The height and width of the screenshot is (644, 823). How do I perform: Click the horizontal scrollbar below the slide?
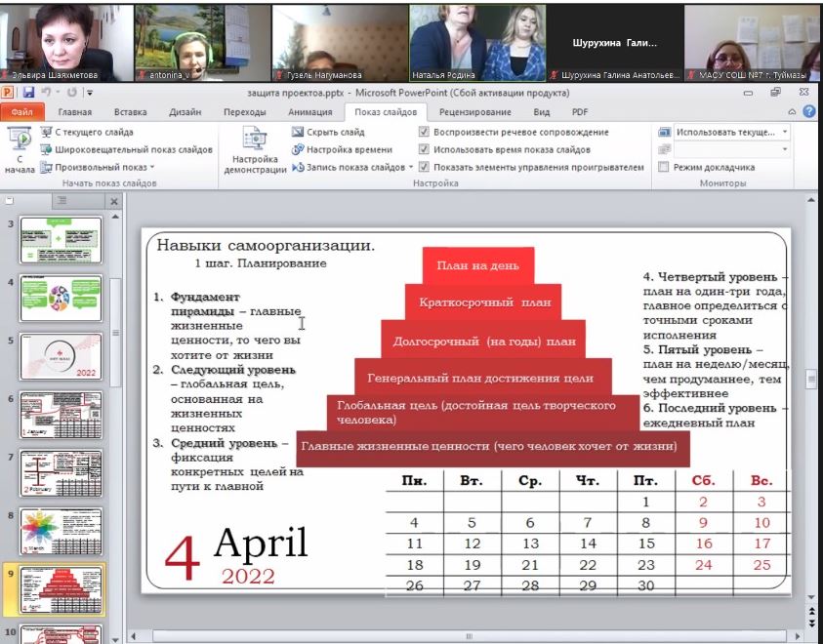(x=469, y=635)
